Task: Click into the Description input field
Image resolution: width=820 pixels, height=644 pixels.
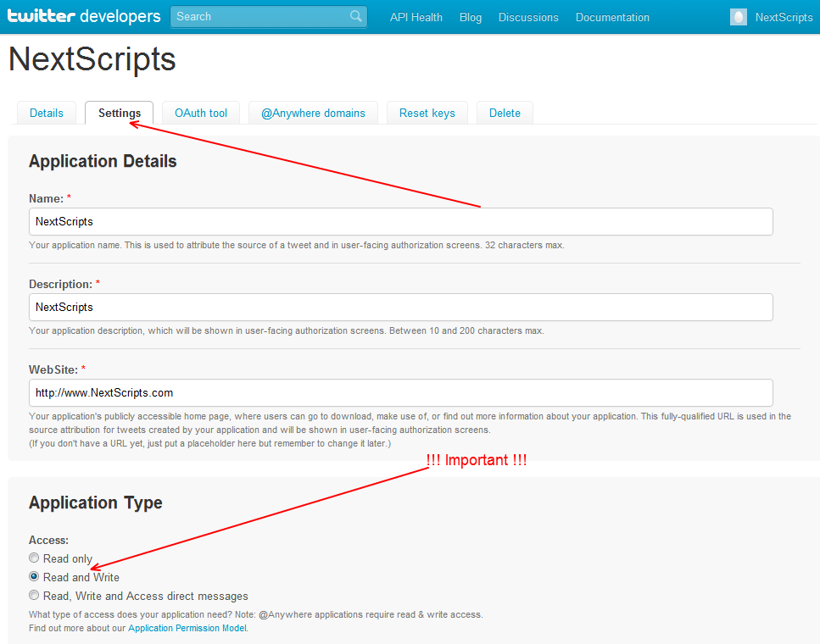Action: tap(400, 308)
